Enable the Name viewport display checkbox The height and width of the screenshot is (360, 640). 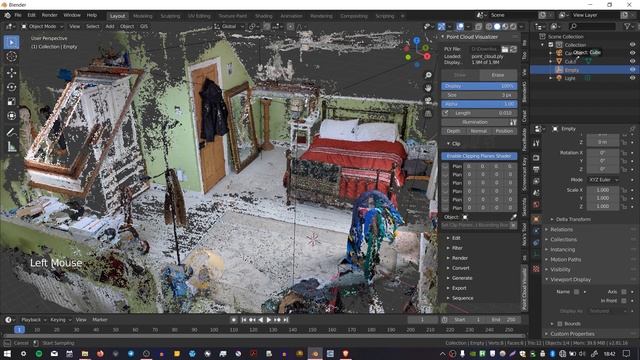(x=576, y=292)
